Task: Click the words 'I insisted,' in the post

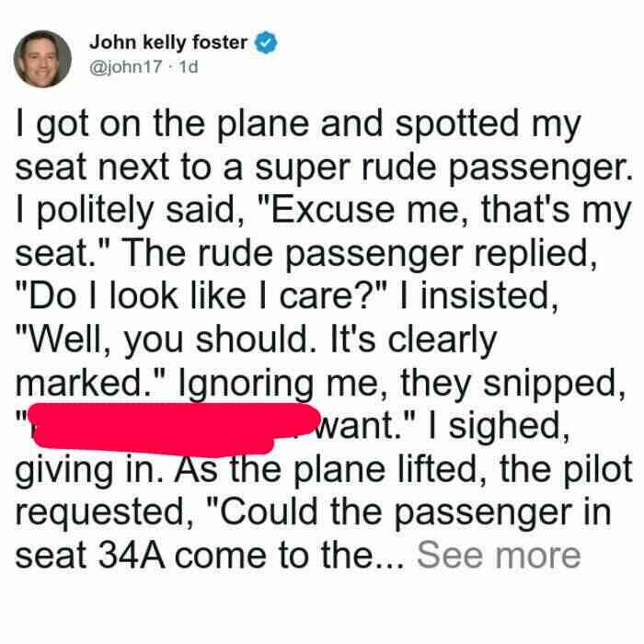Action: (479, 297)
